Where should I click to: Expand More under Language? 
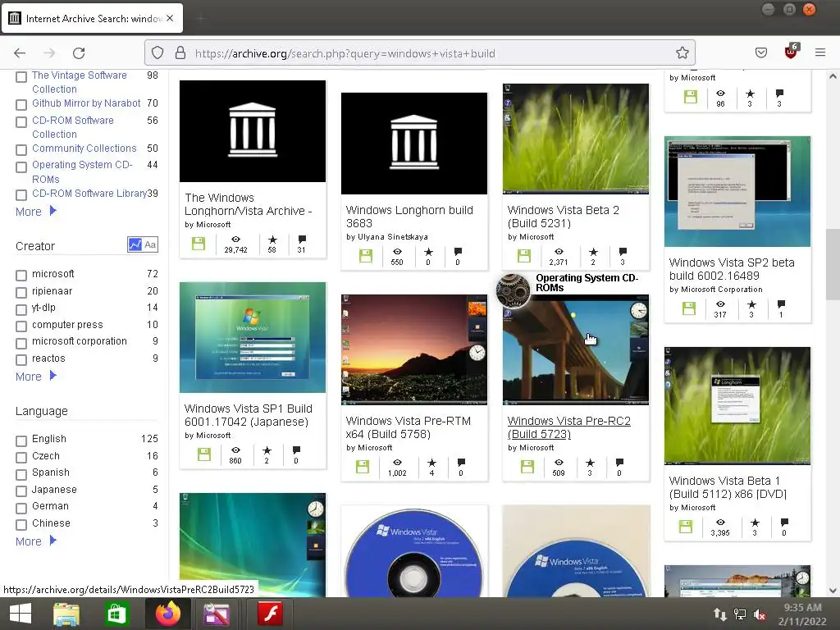[36, 541]
